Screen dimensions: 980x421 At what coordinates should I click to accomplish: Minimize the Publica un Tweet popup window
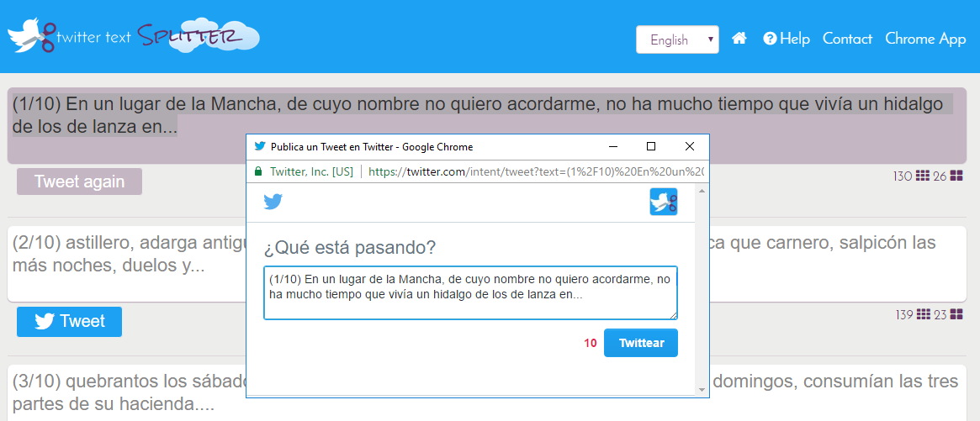613,147
